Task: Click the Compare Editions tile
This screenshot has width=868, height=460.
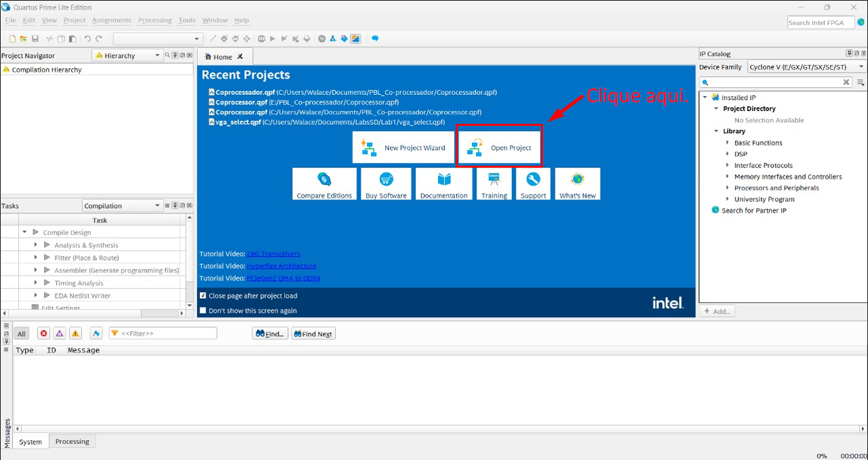Action: coord(324,184)
